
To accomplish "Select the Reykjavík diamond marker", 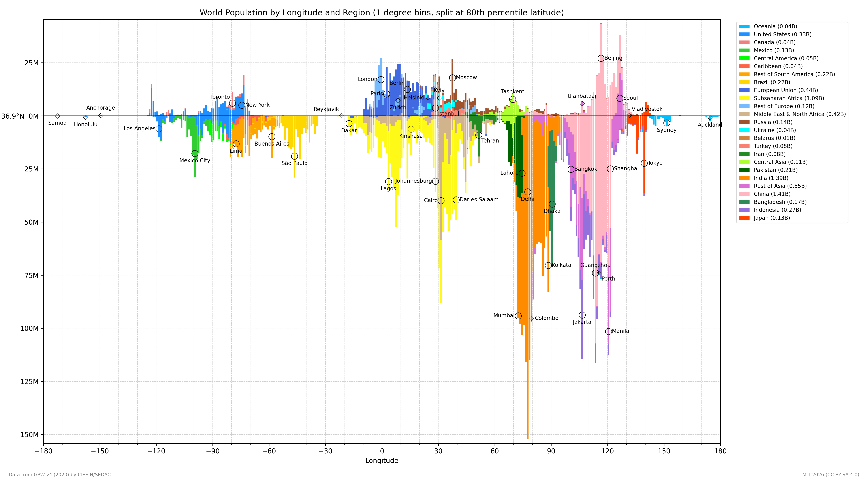I will (x=341, y=116).
